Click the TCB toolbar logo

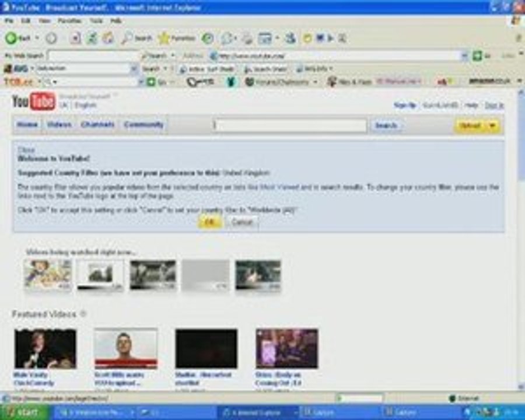(19, 82)
